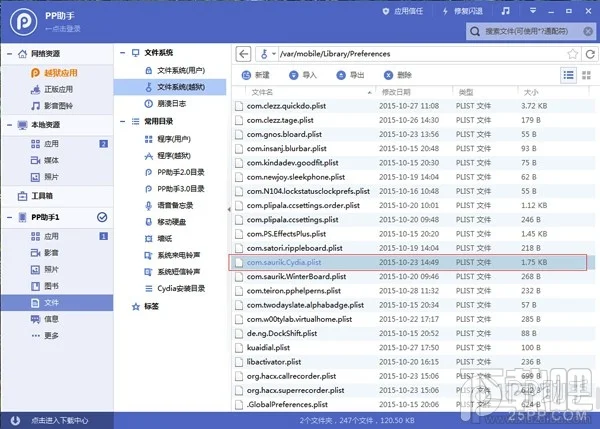Select 文件系统(用户)
Viewport: 600px width, 429px height.
click(175, 70)
